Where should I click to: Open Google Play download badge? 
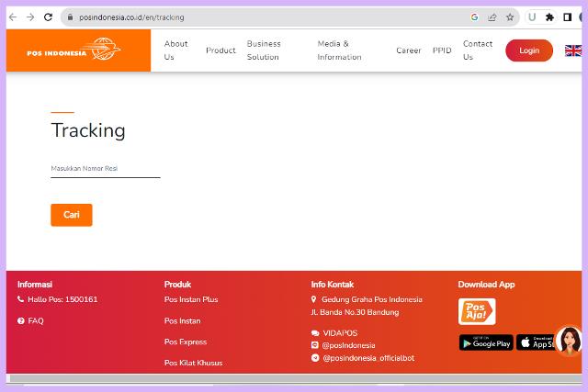coord(486,342)
